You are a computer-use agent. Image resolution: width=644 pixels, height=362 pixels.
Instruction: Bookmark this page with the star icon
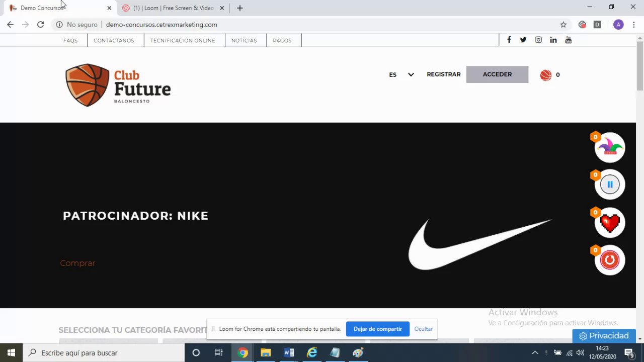click(563, 25)
